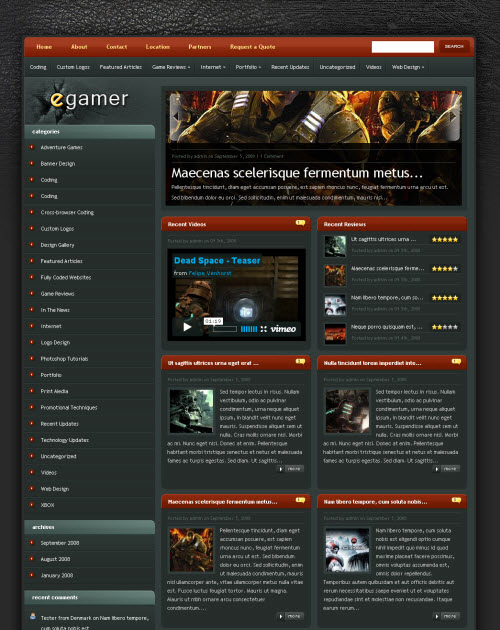Open Promotional Techniques category

[x=69, y=407]
